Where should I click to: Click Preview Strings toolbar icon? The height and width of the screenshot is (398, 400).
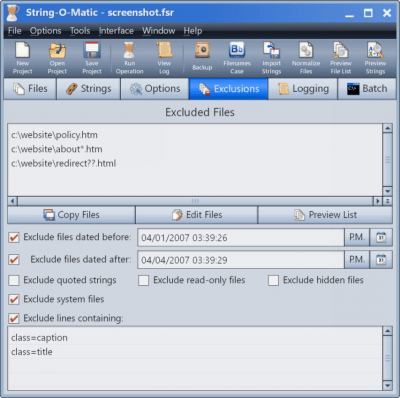click(x=375, y=58)
